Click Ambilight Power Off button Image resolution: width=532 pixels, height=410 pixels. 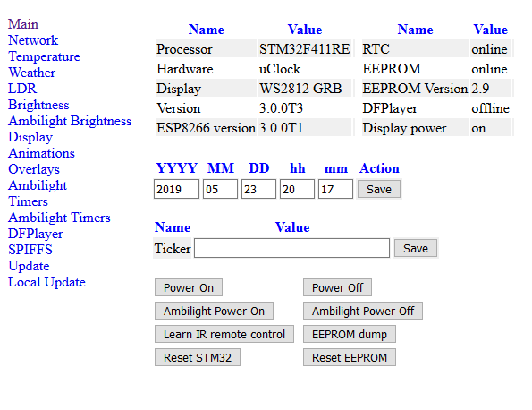363,311
